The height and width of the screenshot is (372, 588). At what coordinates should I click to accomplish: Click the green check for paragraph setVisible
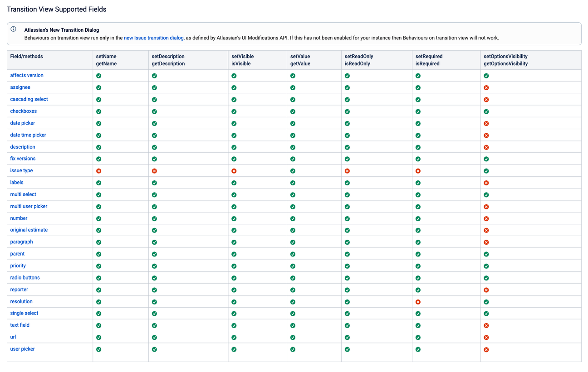point(234,242)
